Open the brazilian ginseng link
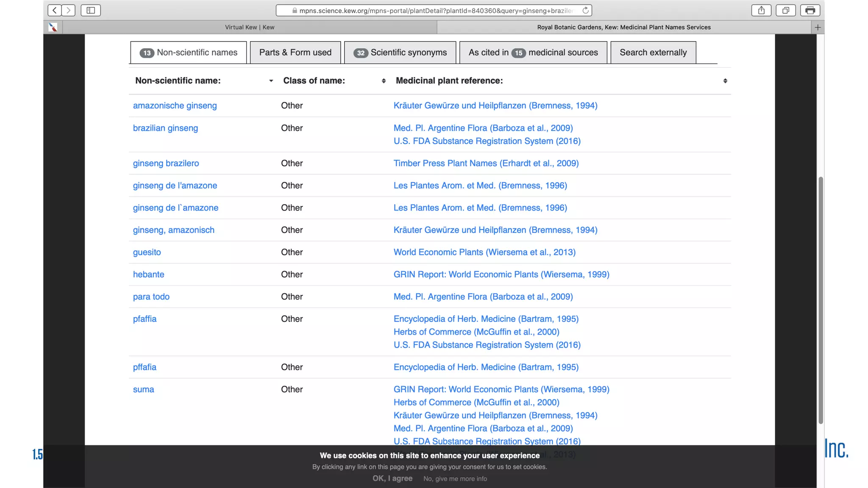This screenshot has height=488, width=868. [165, 128]
